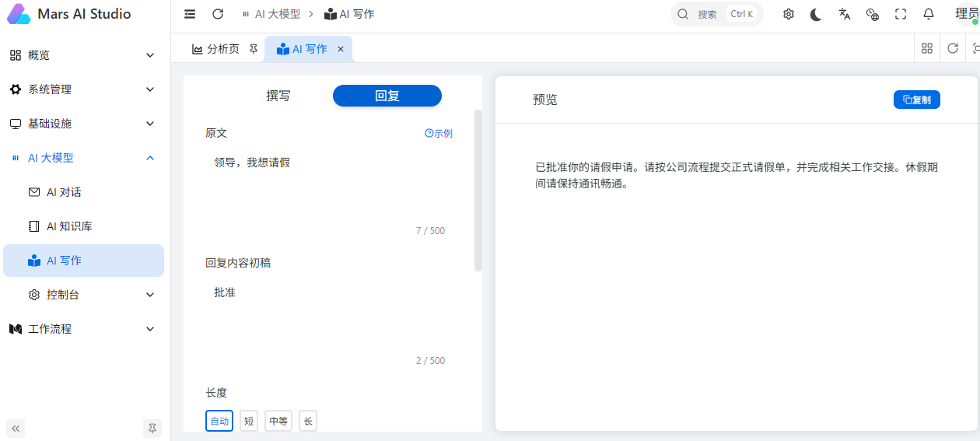Expand the 工作流程 menu chevron
Screen dimensions: 980x441
[x=150, y=329]
